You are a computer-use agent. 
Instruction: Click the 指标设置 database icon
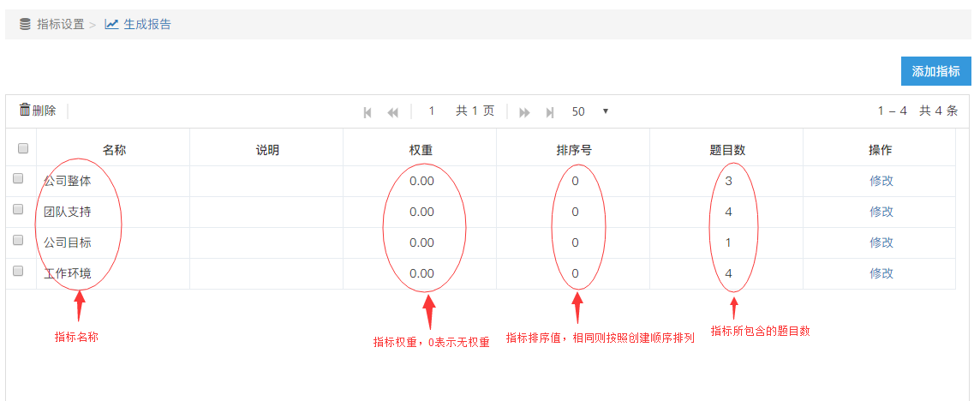(x=25, y=24)
